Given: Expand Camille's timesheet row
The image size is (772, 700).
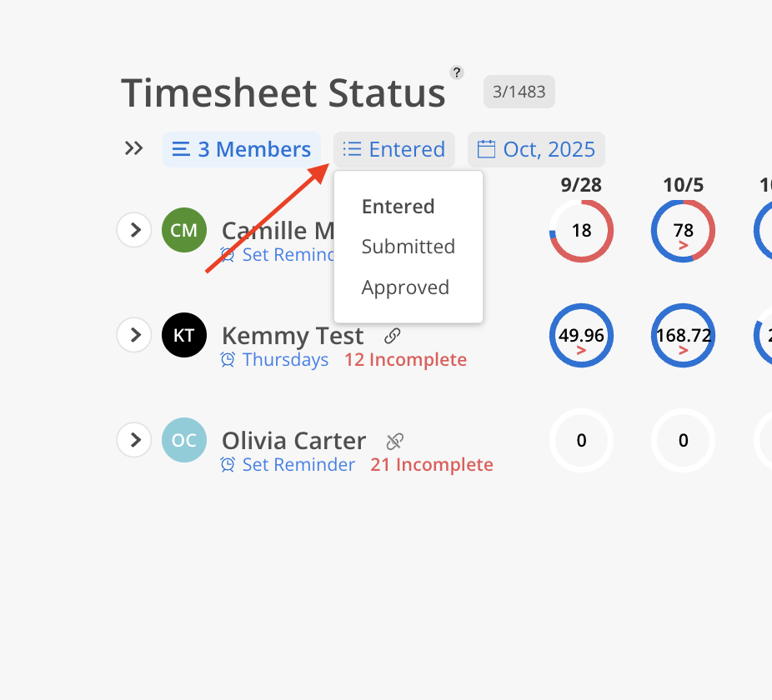Looking at the screenshot, I should click(x=134, y=230).
